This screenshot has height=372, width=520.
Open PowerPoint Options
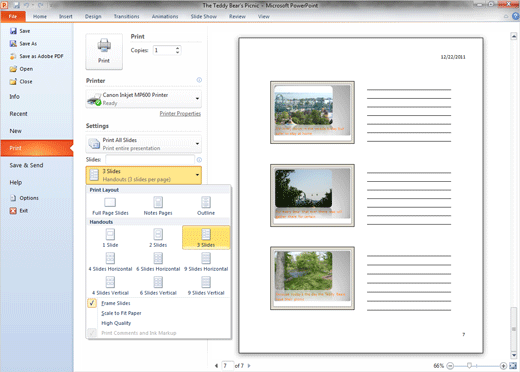pyautogui.click(x=24, y=198)
